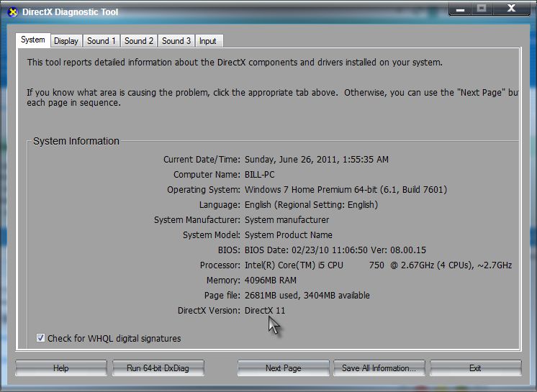Click the 'BIOS:' label

[x=229, y=250]
